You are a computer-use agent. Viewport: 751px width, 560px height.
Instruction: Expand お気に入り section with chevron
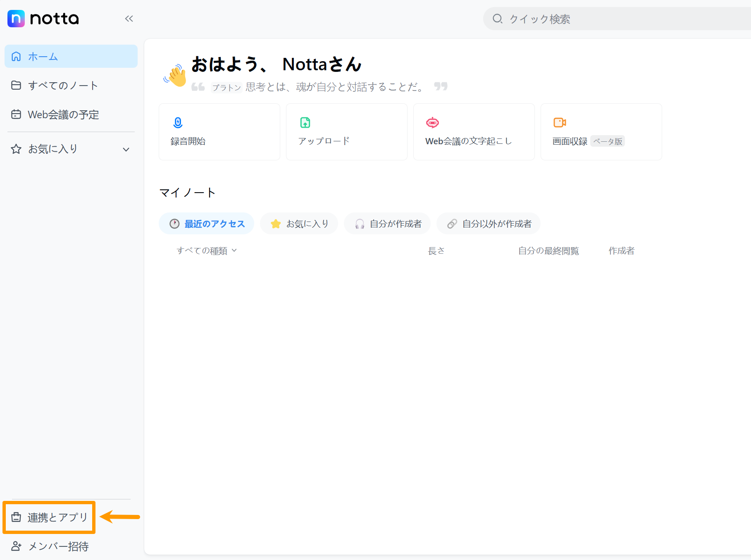coord(126,149)
